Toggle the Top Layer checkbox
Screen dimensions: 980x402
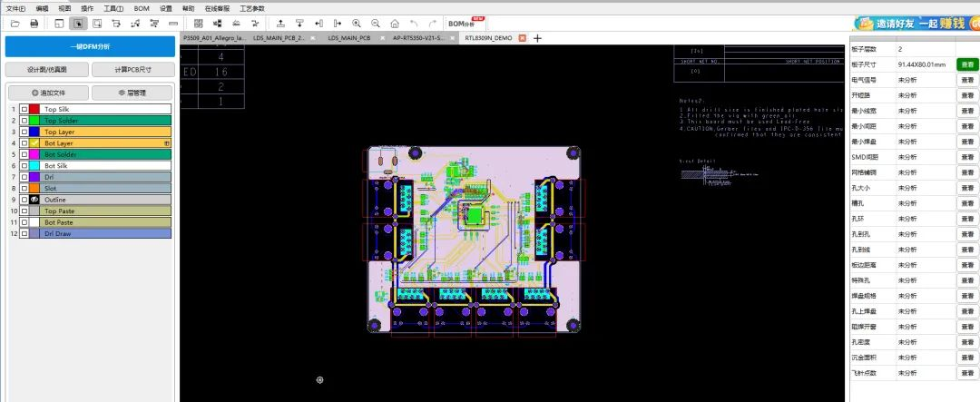click(24, 132)
